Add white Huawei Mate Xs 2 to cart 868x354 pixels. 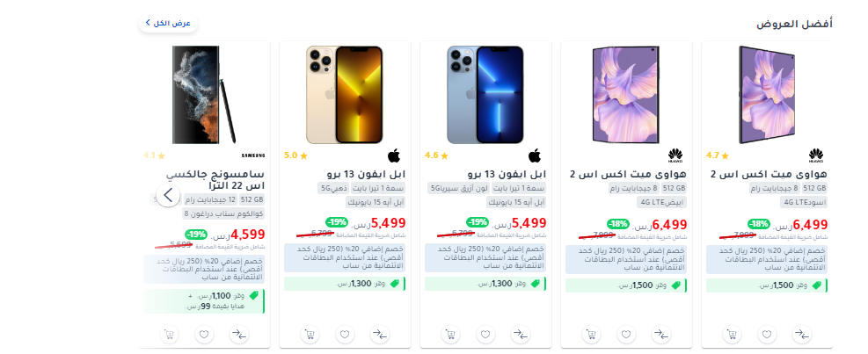point(591,335)
